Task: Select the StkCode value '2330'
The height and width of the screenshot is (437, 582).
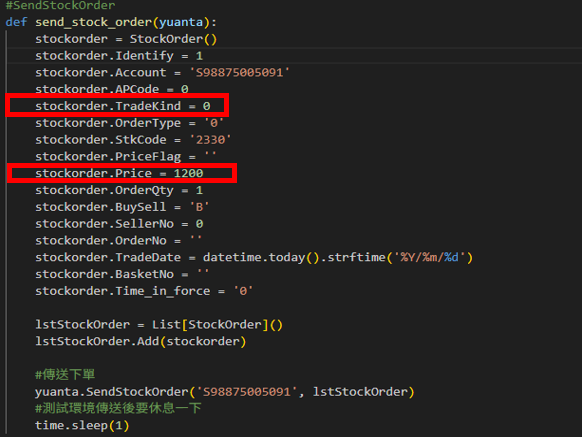Action: point(210,140)
